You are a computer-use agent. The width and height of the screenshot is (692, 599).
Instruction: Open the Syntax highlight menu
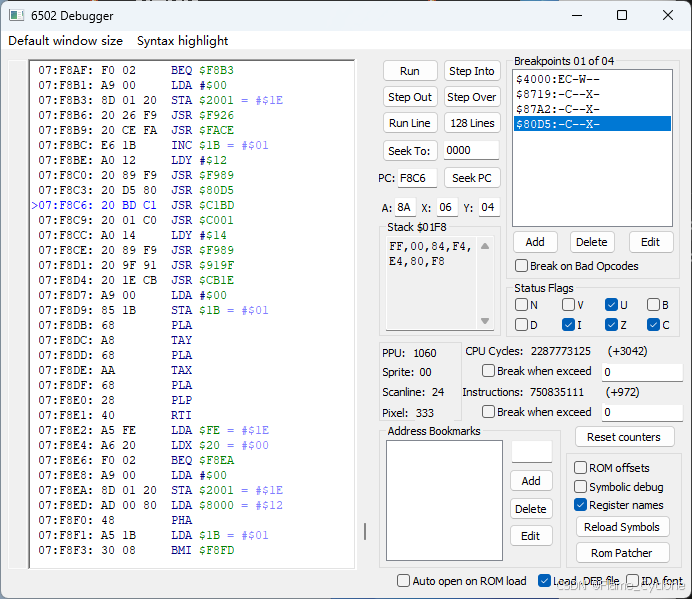tap(182, 41)
